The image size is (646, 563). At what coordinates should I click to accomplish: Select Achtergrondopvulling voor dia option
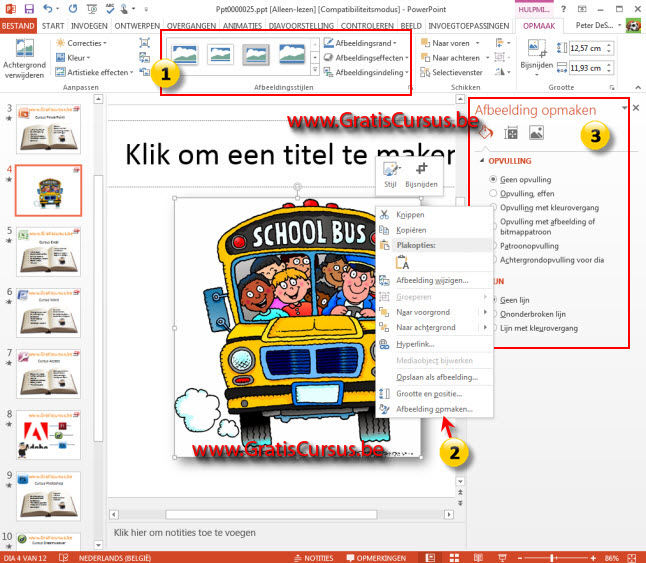552,260
